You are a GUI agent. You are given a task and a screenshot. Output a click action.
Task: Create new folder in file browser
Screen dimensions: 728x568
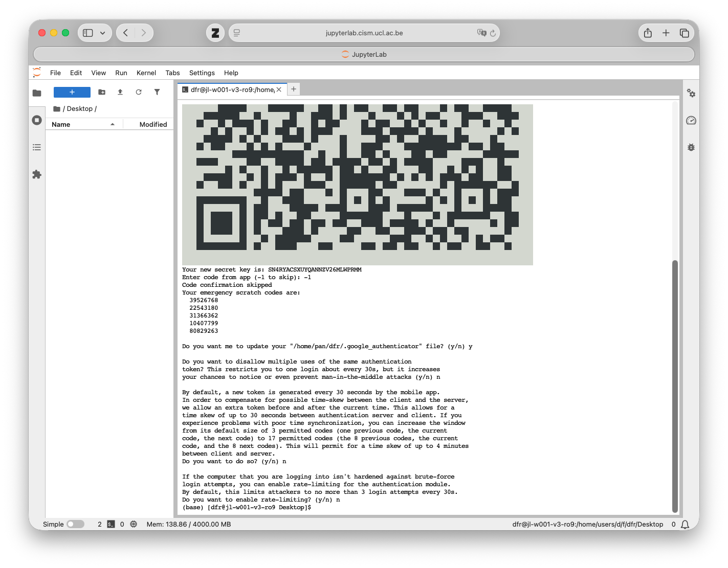(102, 92)
